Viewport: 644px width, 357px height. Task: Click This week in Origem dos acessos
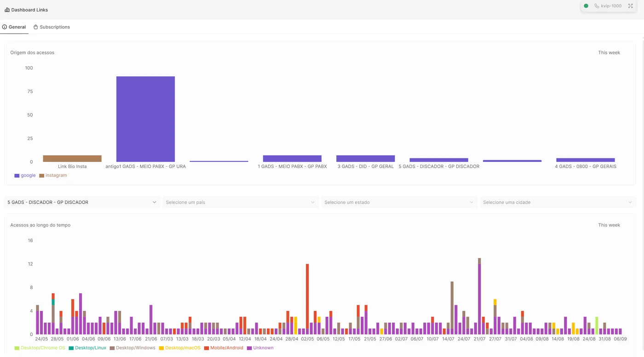[x=609, y=52]
